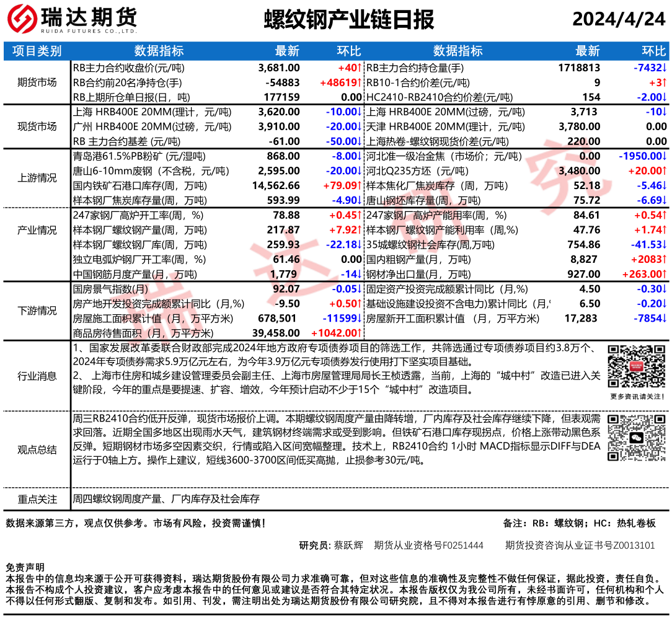Screen dimensions: 672x618
Task: Click the RB主力合约收盘价 value 3,681.00
Action: point(279,68)
